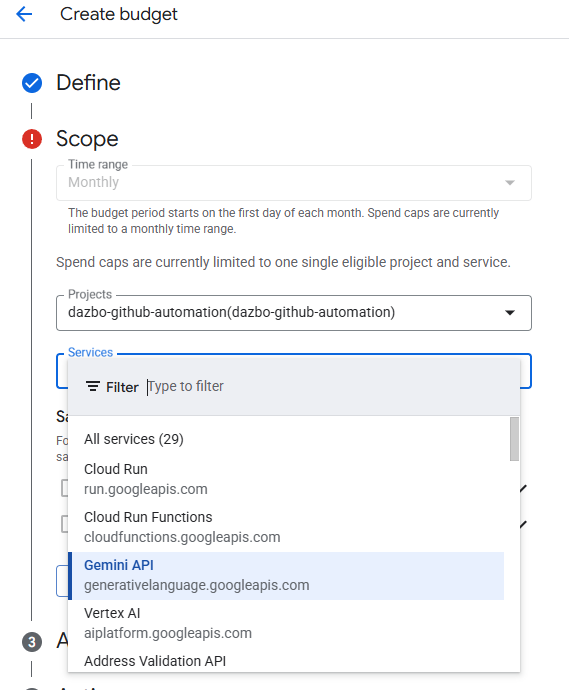Click the step 3 number circle
The width and height of the screenshot is (569, 690).
coord(32,642)
